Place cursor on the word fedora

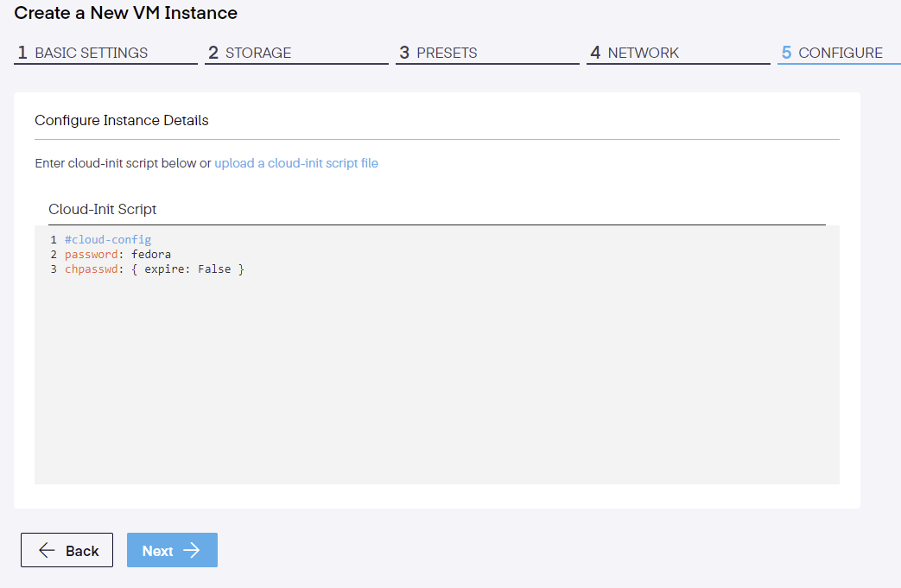coord(151,255)
